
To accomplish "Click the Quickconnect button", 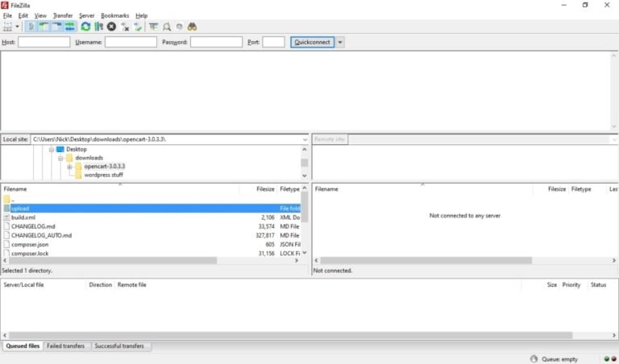I will click(x=312, y=42).
